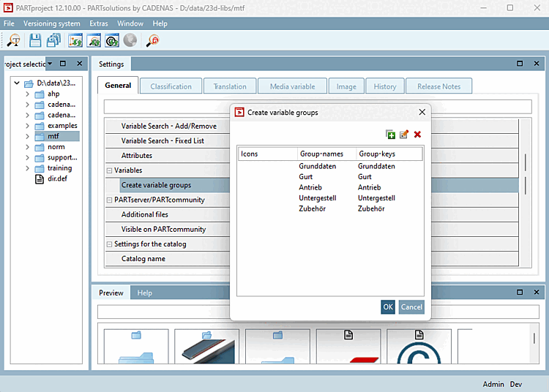Image resolution: width=549 pixels, height=392 pixels.
Task: Close the Settings panel
Action: (537, 64)
